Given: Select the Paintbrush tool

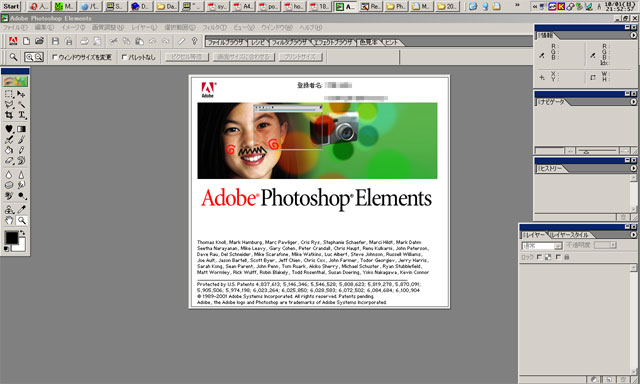Looking at the screenshot, I should 21,140.
